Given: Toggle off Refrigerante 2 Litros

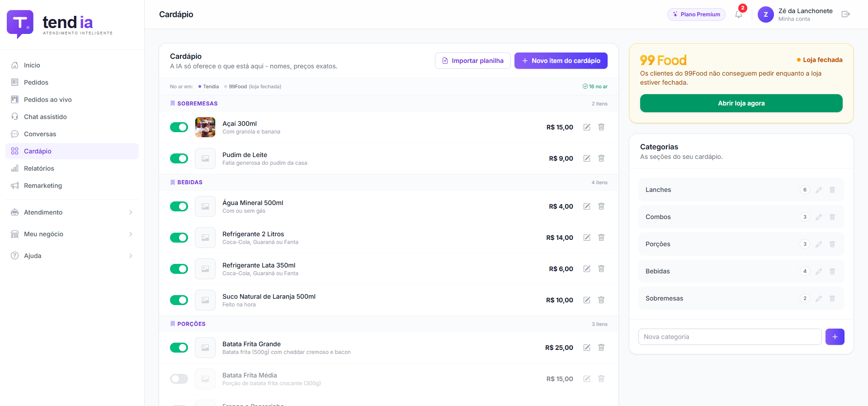Looking at the screenshot, I should [179, 238].
